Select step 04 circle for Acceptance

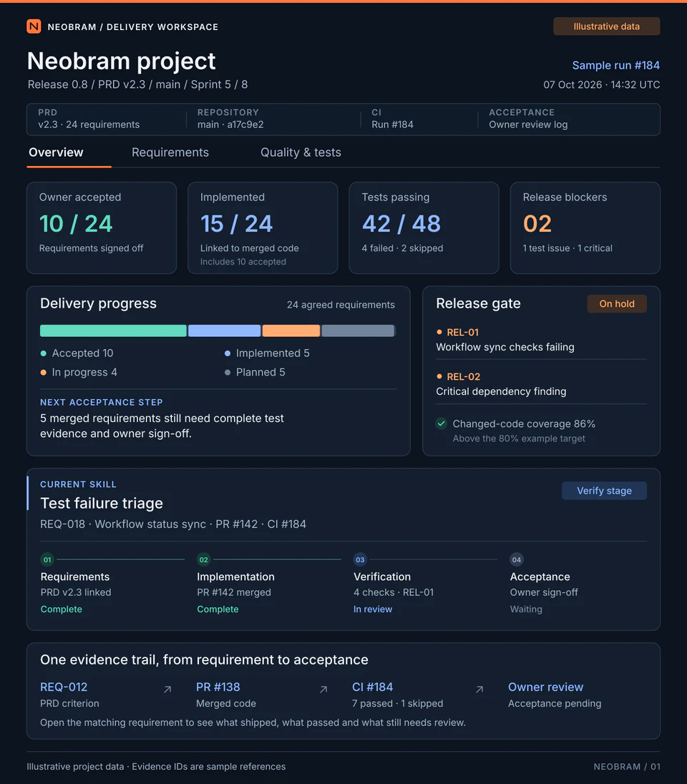pos(517,559)
